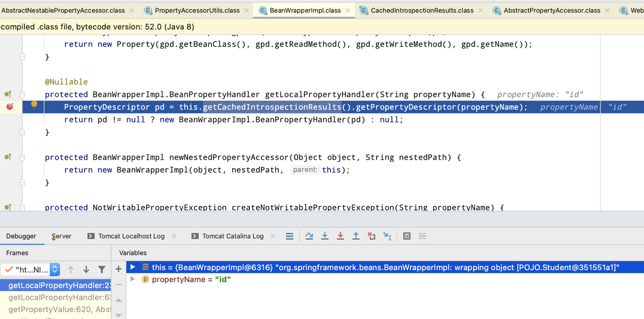644x319 pixels.
Task: Close the Tomcat Localhost Log tab
Action: (x=174, y=236)
